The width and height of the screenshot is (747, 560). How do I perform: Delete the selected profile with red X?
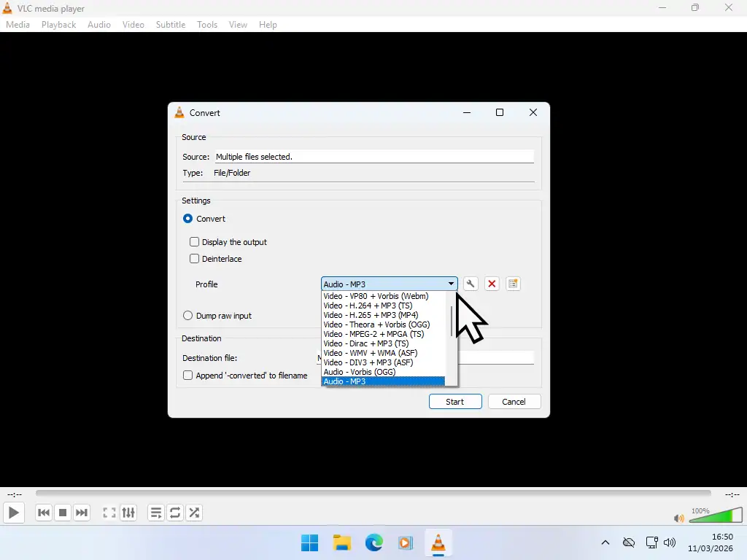[x=492, y=284]
